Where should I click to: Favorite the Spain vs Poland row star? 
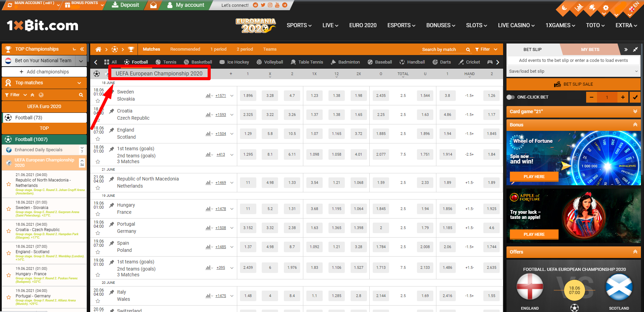click(x=98, y=252)
